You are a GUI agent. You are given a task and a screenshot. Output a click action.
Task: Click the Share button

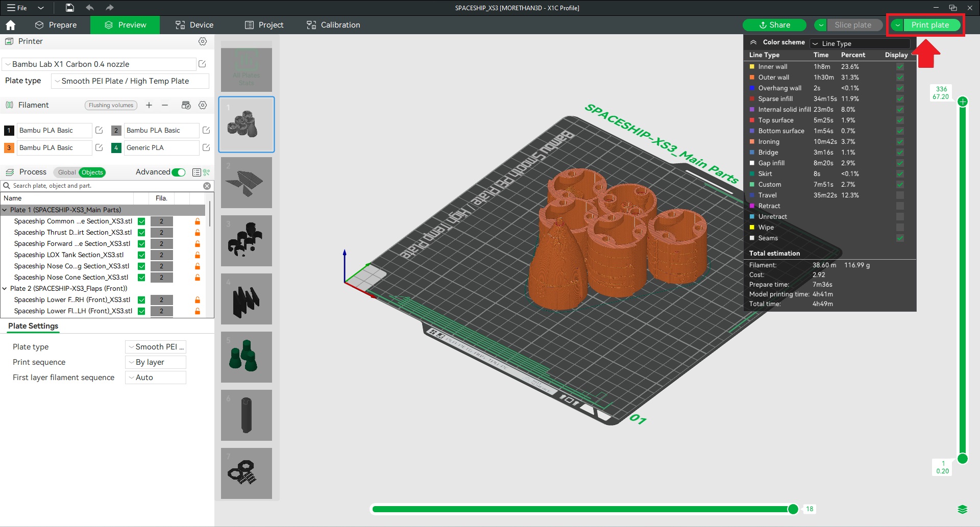[x=774, y=24]
